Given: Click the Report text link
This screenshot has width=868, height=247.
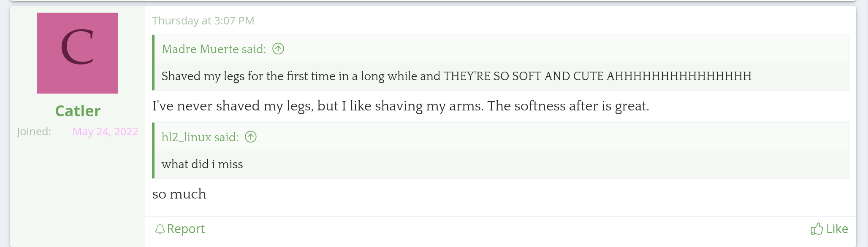Looking at the screenshot, I should tap(186, 229).
